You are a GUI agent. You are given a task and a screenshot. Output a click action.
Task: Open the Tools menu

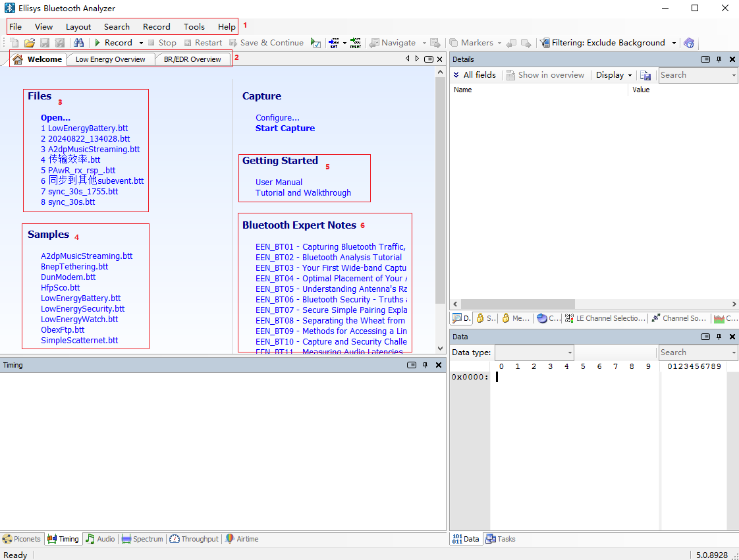(x=194, y=27)
